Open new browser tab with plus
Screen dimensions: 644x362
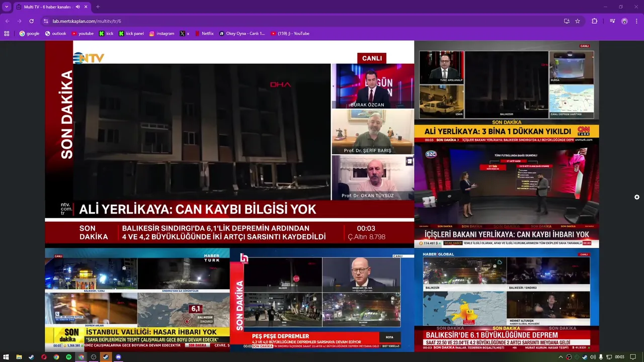coord(98,7)
